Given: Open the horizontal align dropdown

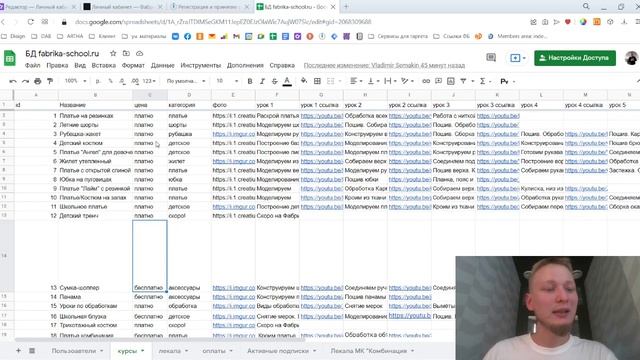Looking at the screenshot, I should coord(356,81).
